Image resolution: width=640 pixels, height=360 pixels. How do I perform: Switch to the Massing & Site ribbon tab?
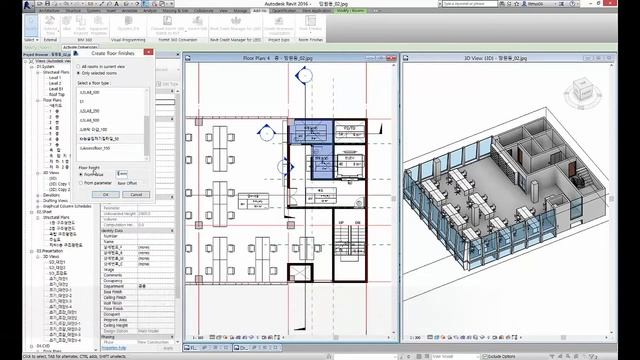click(x=176, y=11)
